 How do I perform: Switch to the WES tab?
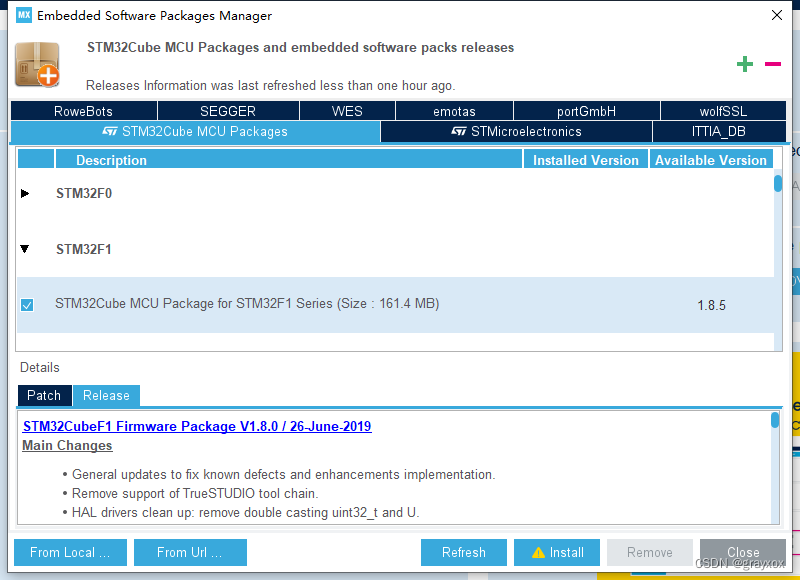point(347,111)
